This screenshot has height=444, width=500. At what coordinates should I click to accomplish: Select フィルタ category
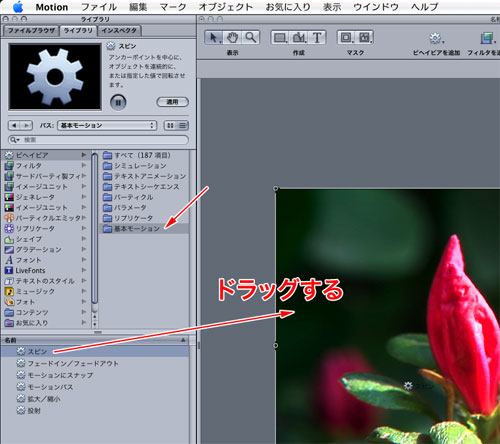click(46, 166)
